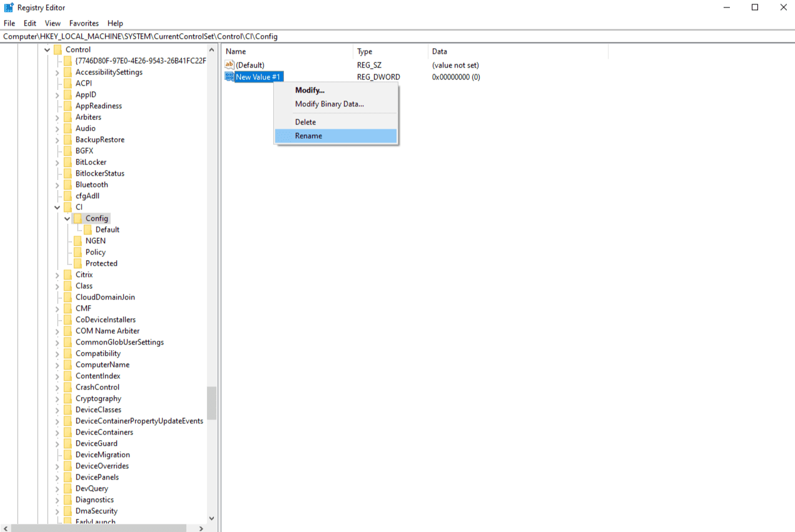
Task: Click the Control folder icon
Action: pos(58,49)
